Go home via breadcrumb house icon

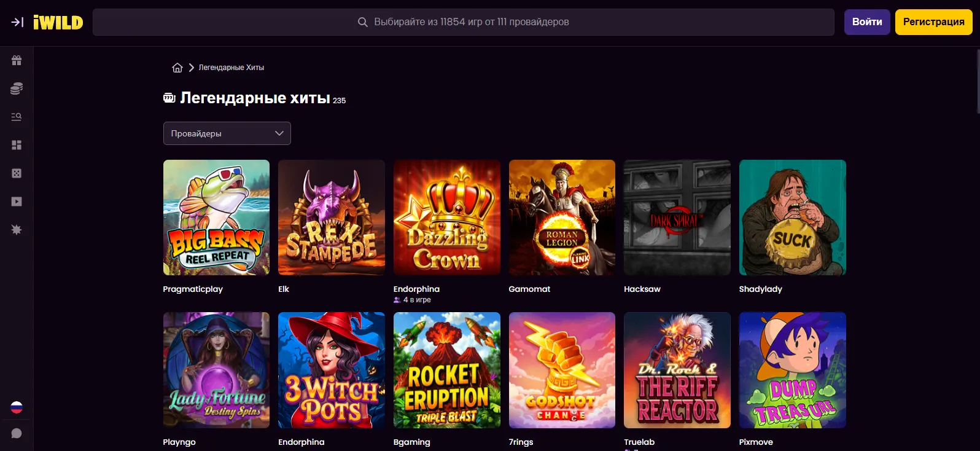(177, 68)
